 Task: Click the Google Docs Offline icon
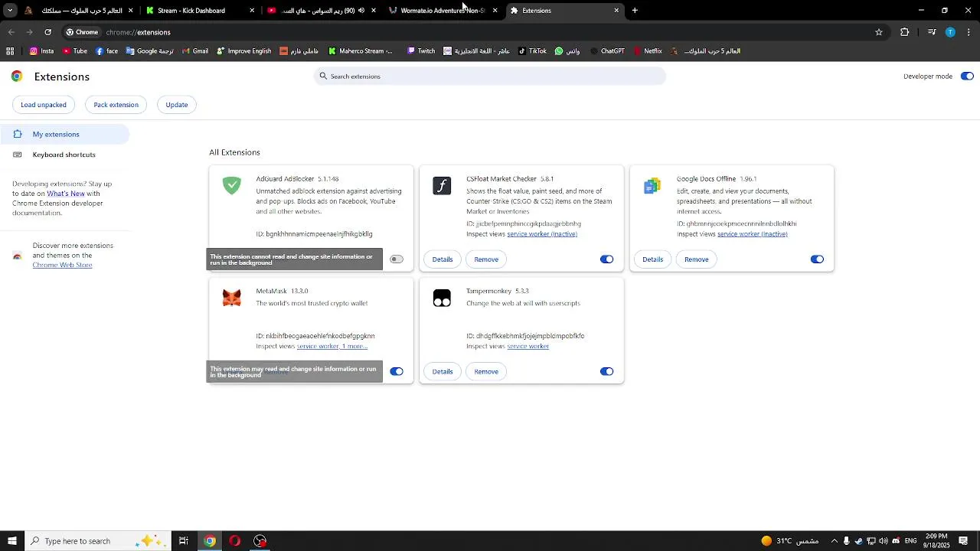(x=652, y=186)
